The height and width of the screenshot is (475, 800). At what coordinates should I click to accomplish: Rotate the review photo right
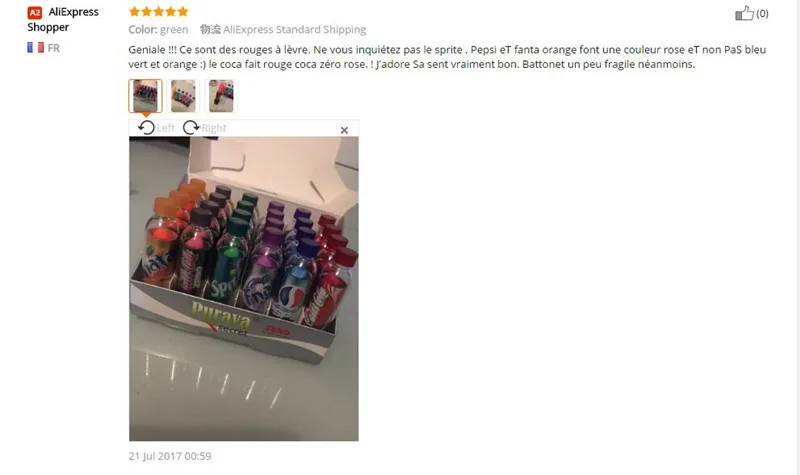point(191,128)
